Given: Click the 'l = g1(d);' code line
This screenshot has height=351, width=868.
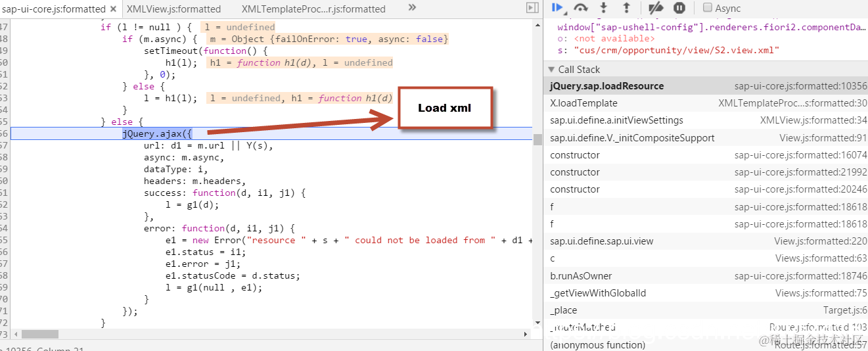Looking at the screenshot, I should (192, 205).
